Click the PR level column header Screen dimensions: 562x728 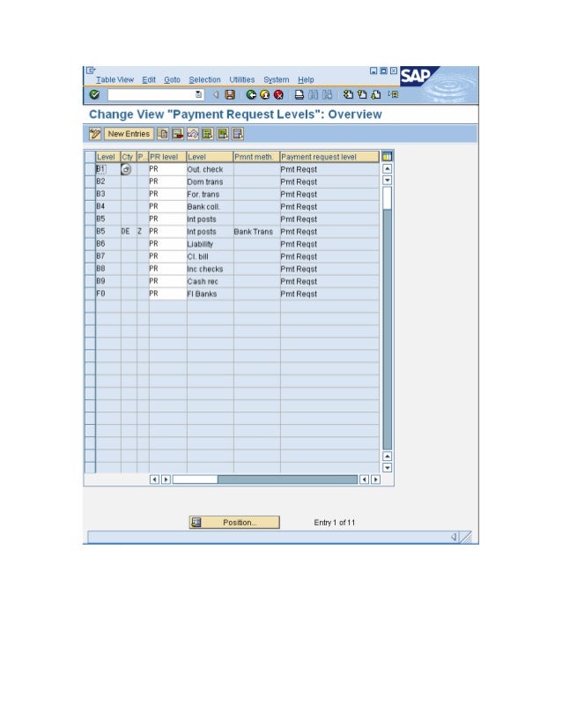click(167, 157)
